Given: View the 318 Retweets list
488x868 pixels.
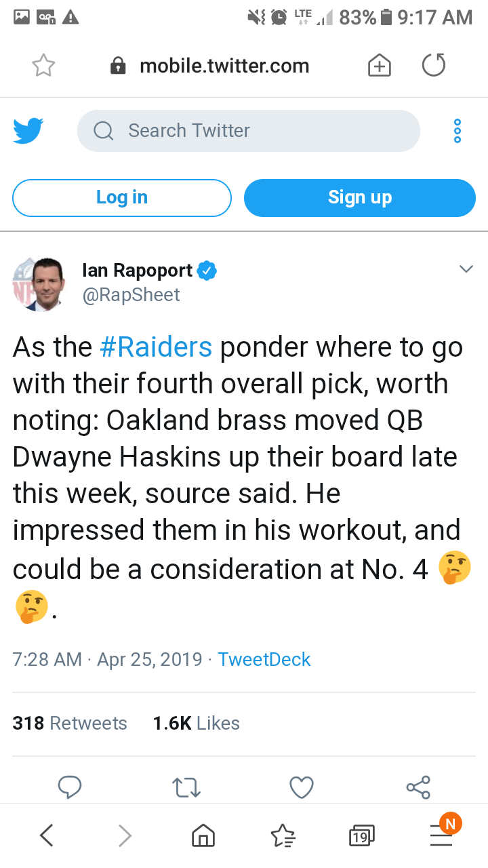Looking at the screenshot, I should click(x=70, y=724).
